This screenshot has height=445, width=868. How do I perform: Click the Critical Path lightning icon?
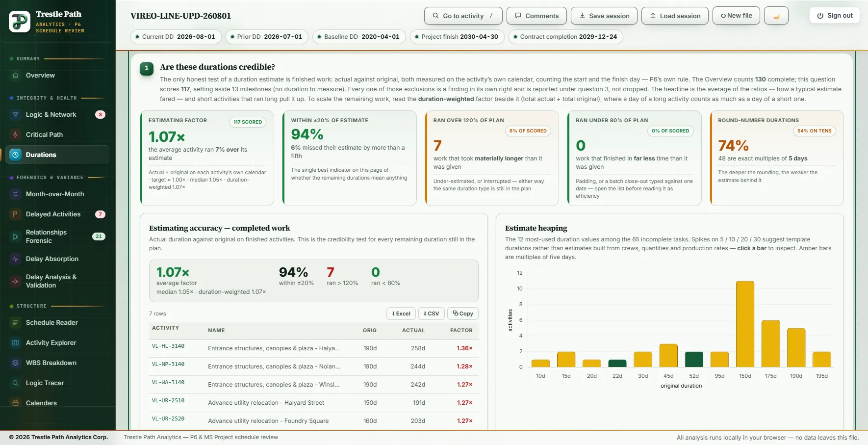pyautogui.click(x=15, y=135)
